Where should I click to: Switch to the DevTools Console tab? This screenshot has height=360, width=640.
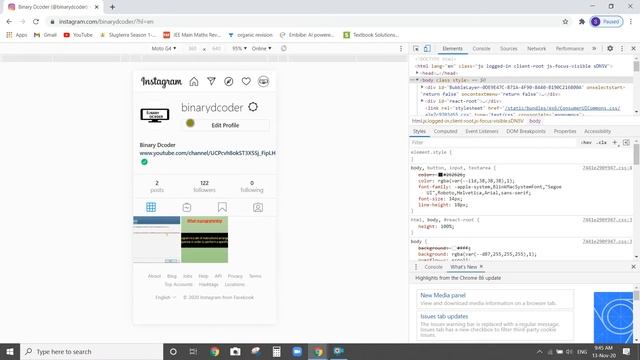pyautogui.click(x=482, y=49)
